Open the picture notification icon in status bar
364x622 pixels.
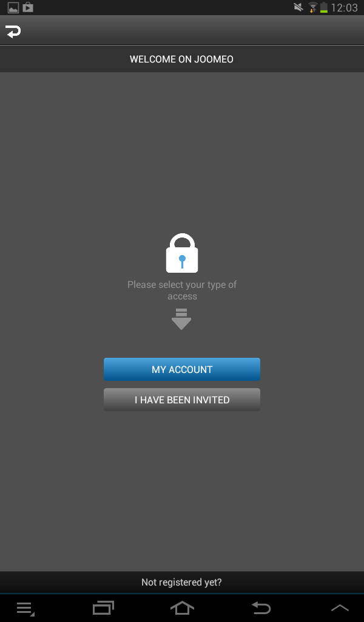13,7
